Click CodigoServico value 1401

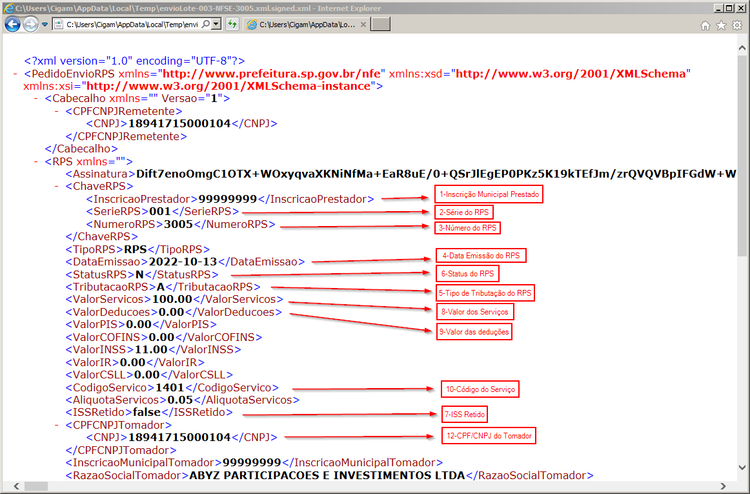click(x=169, y=387)
